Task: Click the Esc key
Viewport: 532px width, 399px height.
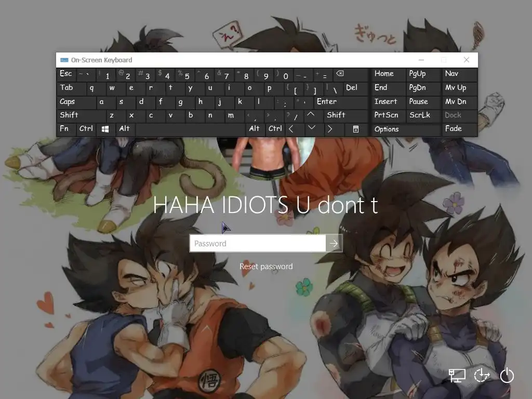Action: click(66, 75)
